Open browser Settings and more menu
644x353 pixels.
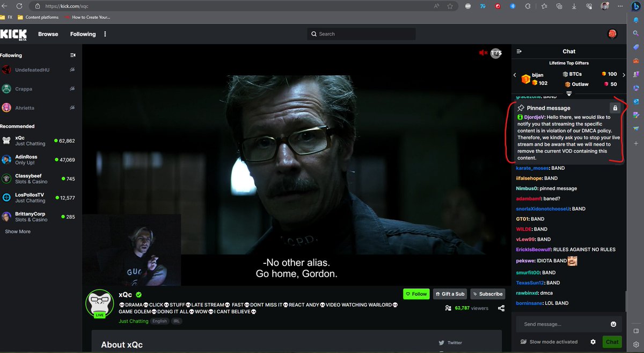click(x=620, y=6)
